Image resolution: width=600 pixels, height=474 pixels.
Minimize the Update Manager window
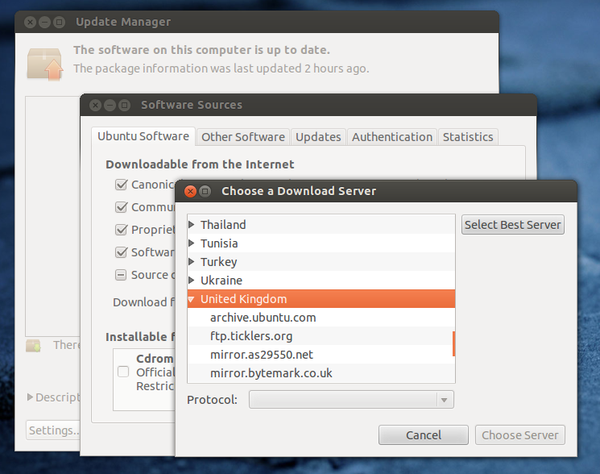(x=45, y=22)
